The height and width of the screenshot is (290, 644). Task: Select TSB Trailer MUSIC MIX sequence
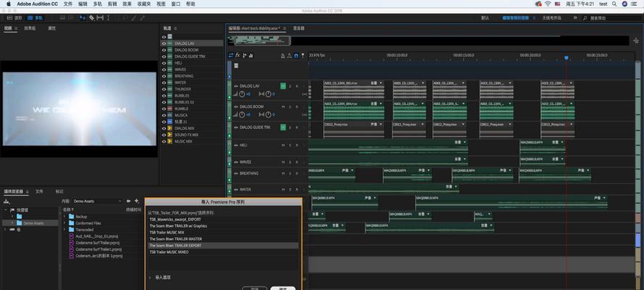(223, 232)
